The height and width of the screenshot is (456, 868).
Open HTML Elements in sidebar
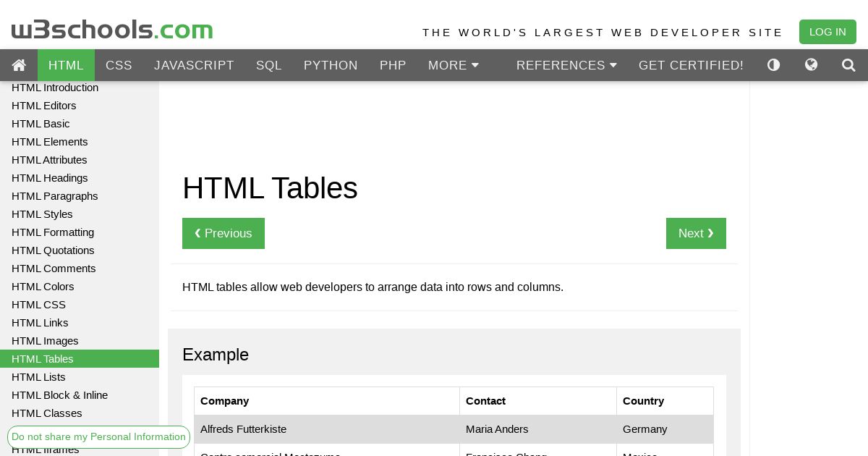click(80, 142)
